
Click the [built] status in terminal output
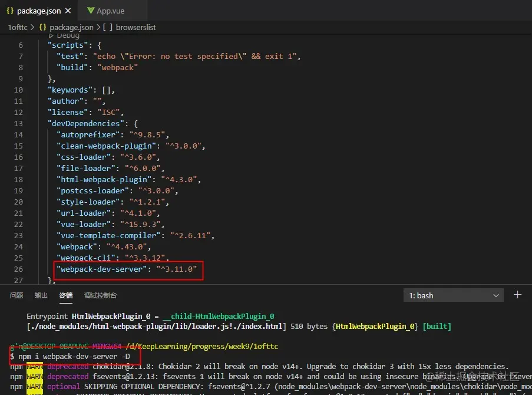[x=437, y=327]
